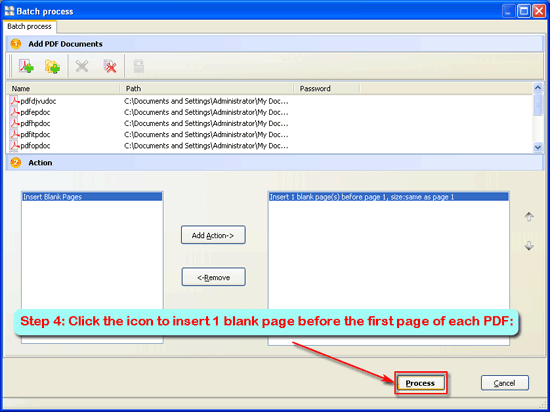The height and width of the screenshot is (412, 550).
Task: Click the move action down arrow
Action: (529, 246)
